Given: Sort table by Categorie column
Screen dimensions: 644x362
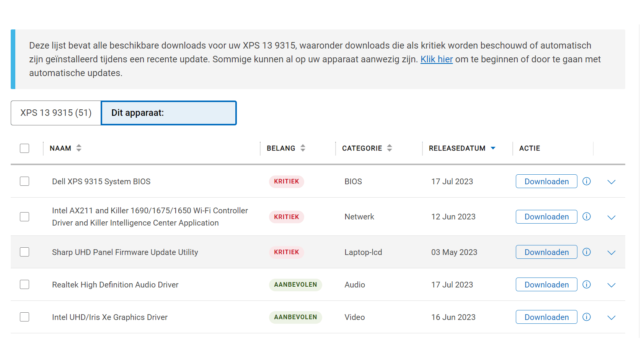Looking at the screenshot, I should (x=390, y=148).
